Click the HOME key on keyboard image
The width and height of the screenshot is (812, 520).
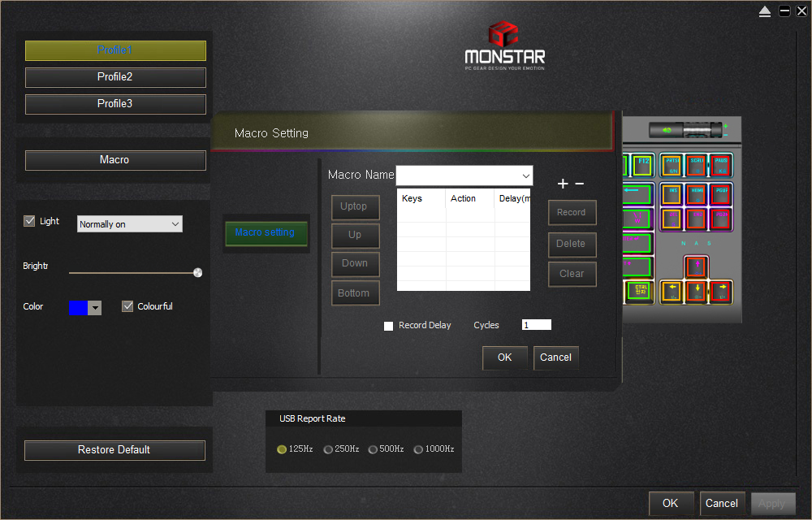[x=697, y=194]
